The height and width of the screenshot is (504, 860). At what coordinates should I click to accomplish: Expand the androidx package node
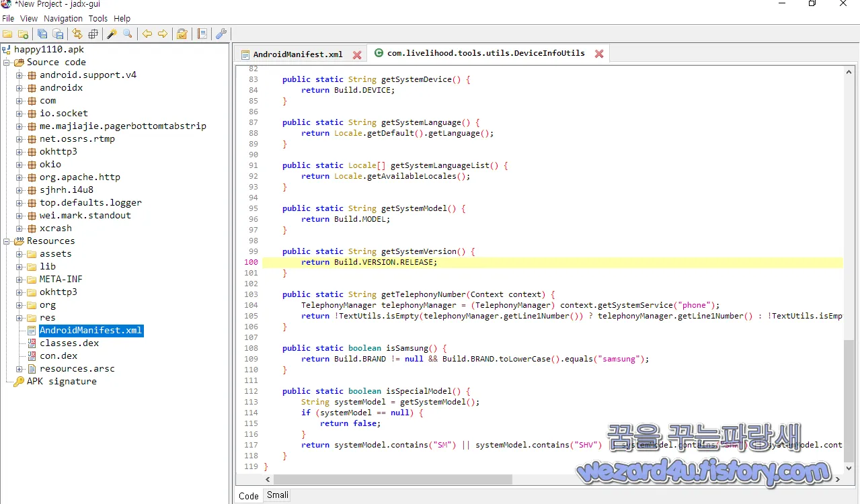19,87
